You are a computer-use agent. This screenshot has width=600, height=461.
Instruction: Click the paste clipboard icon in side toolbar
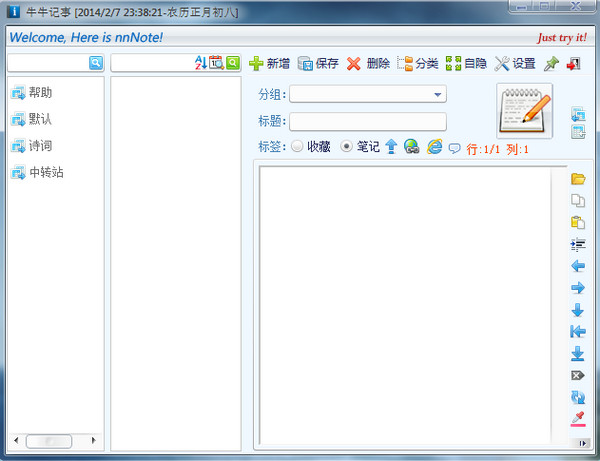tap(577, 223)
